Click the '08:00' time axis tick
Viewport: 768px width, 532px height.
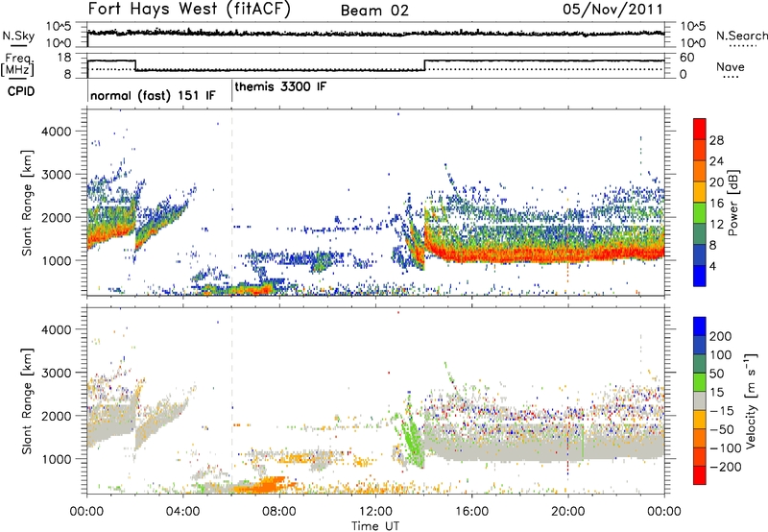279,512
